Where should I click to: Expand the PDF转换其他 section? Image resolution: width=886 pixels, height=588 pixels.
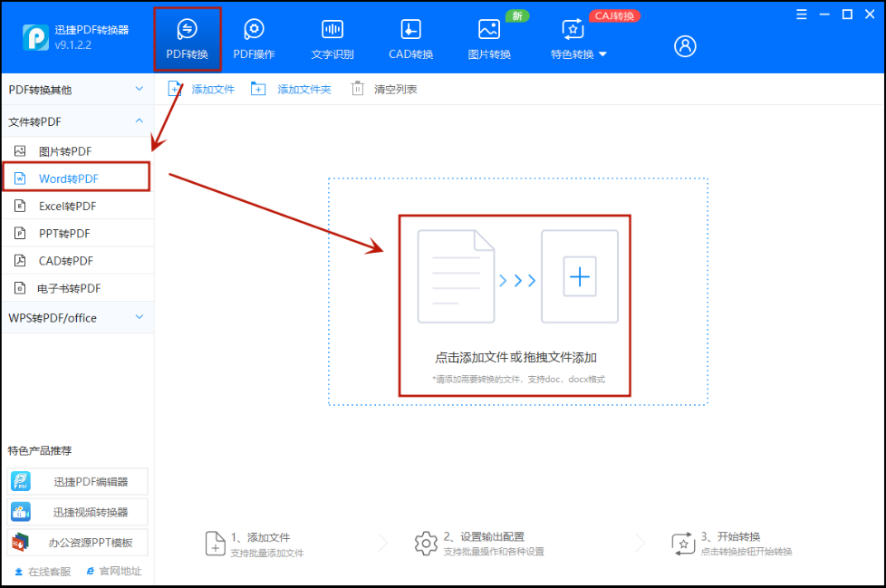tap(77, 90)
